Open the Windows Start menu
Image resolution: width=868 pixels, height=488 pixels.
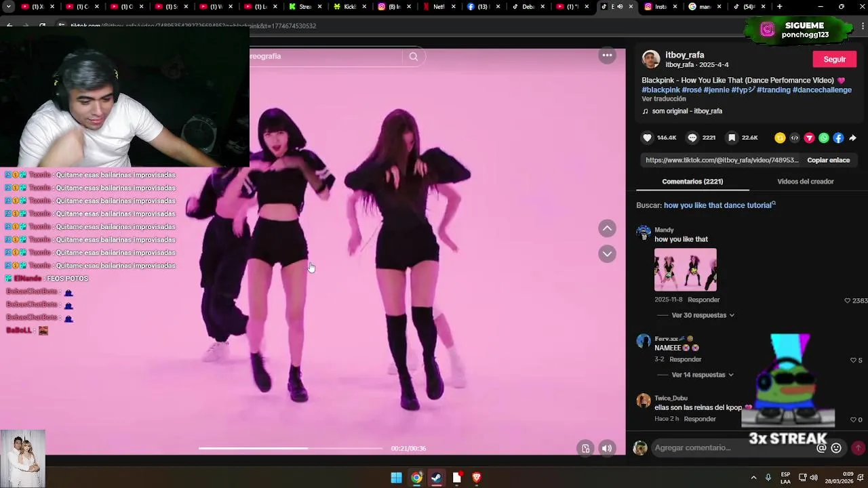(x=396, y=478)
